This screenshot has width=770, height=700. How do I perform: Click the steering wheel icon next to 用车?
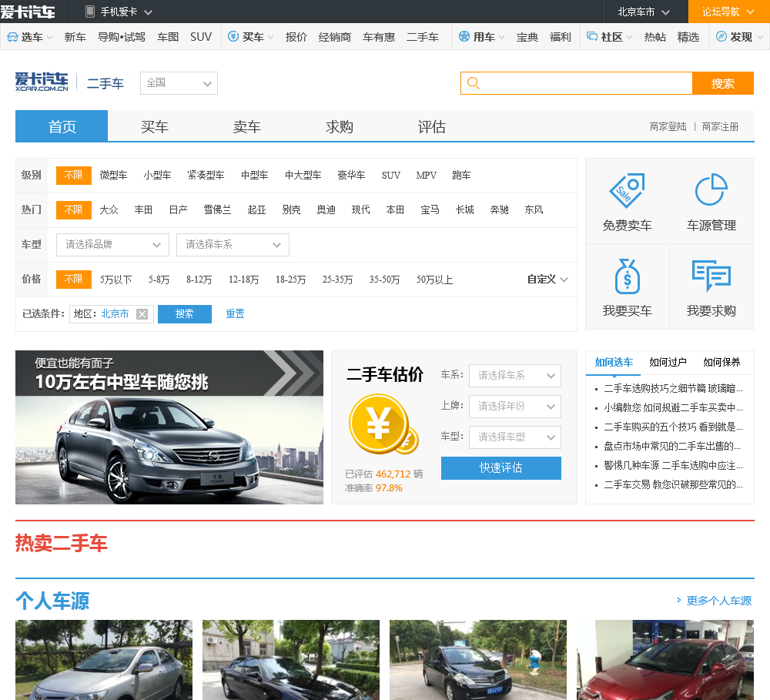pyautogui.click(x=464, y=36)
